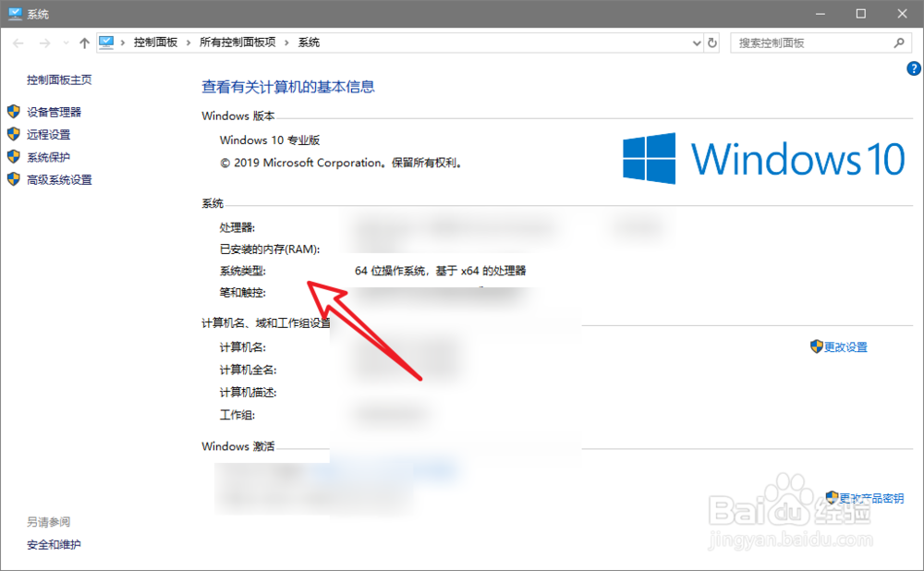This screenshot has height=571, width=924.
Task: Minimize the 系统 window
Action: [x=821, y=14]
